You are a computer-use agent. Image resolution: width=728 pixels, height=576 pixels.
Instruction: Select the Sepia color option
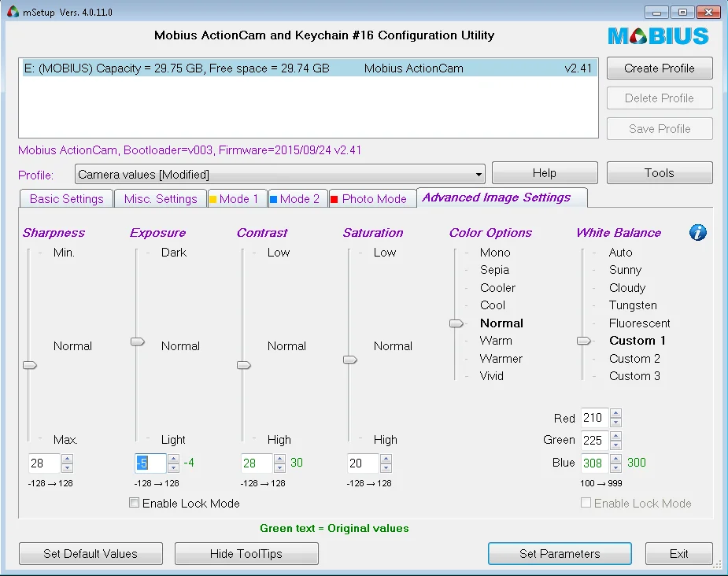pyautogui.click(x=494, y=270)
